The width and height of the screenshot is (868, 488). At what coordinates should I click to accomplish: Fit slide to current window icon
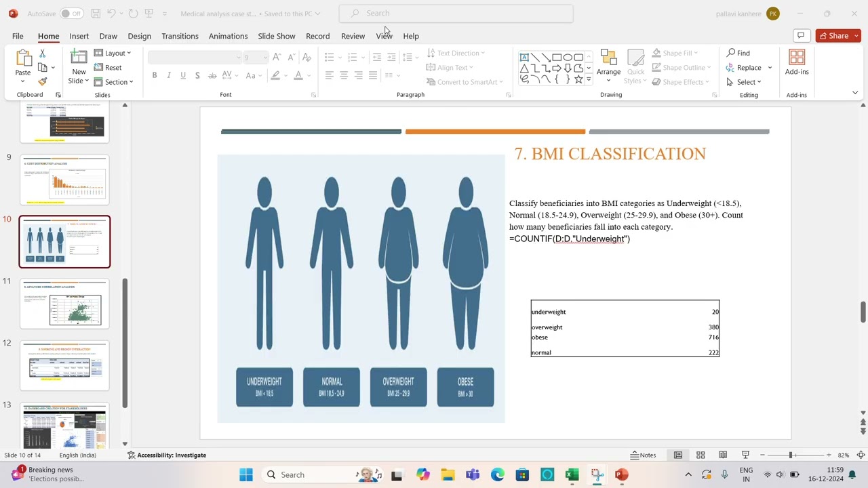click(861, 455)
